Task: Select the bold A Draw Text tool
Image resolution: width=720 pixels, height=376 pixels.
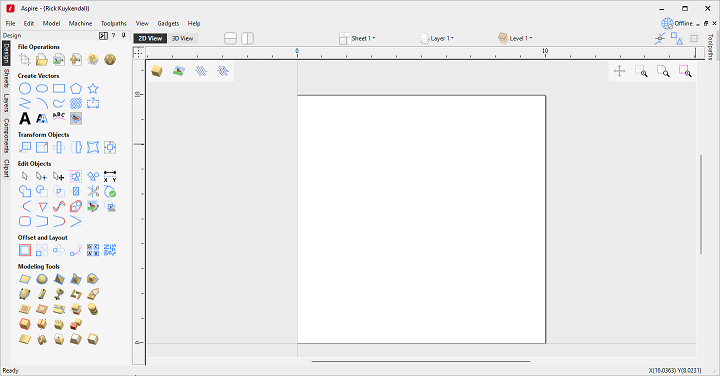Action: pos(25,118)
